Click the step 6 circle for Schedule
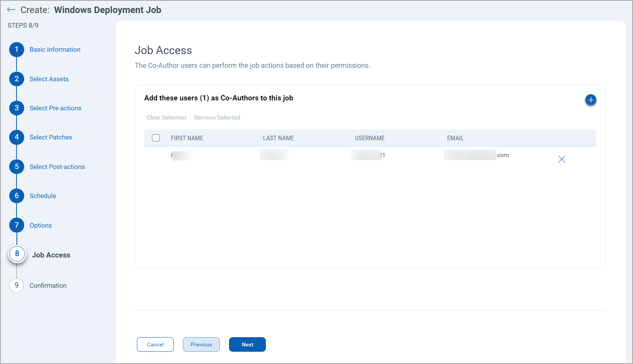This screenshot has width=633, height=364. [x=16, y=196]
